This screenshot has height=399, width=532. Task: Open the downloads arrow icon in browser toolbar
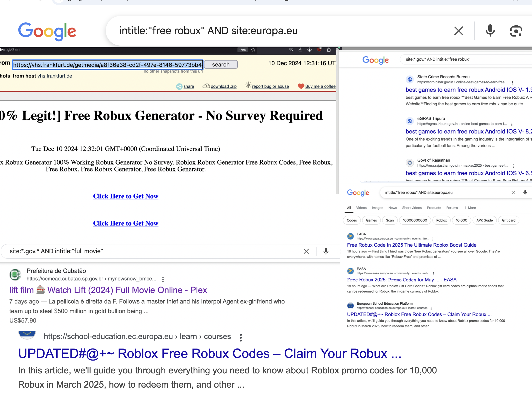pyautogui.click(x=300, y=49)
